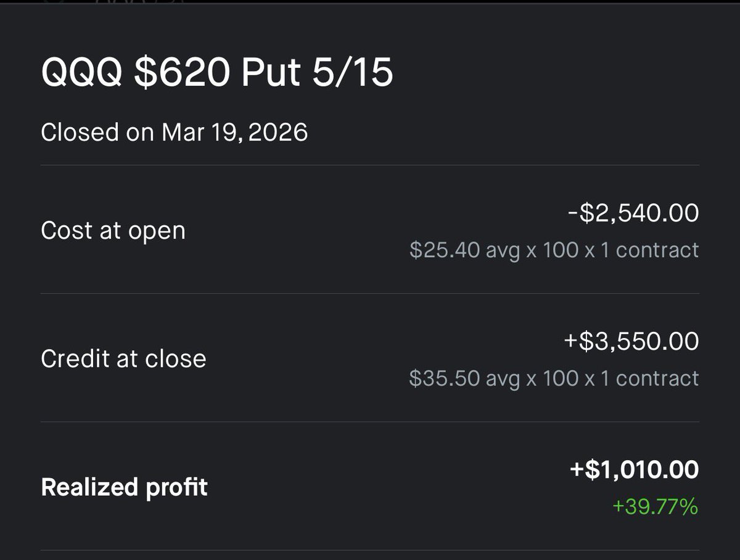
Task: Tap the QQQ ticker in the heading
Action: tap(86, 74)
